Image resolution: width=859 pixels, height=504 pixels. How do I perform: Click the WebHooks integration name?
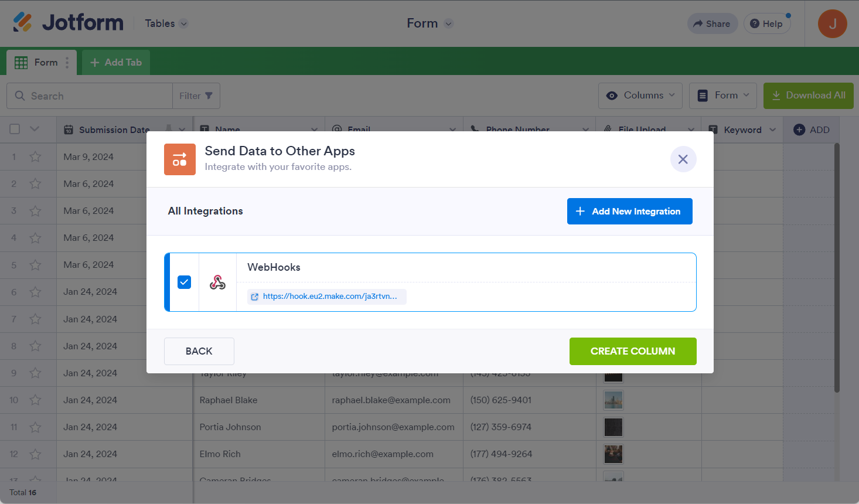274,267
